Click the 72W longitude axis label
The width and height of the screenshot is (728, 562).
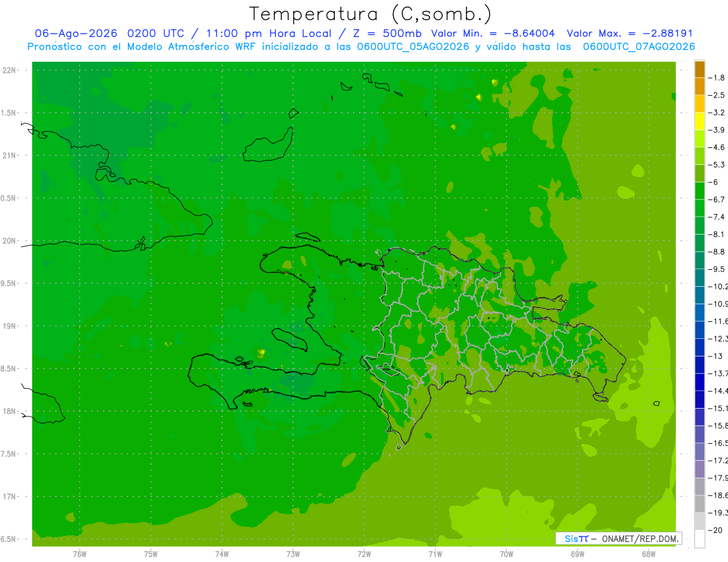coord(364,554)
